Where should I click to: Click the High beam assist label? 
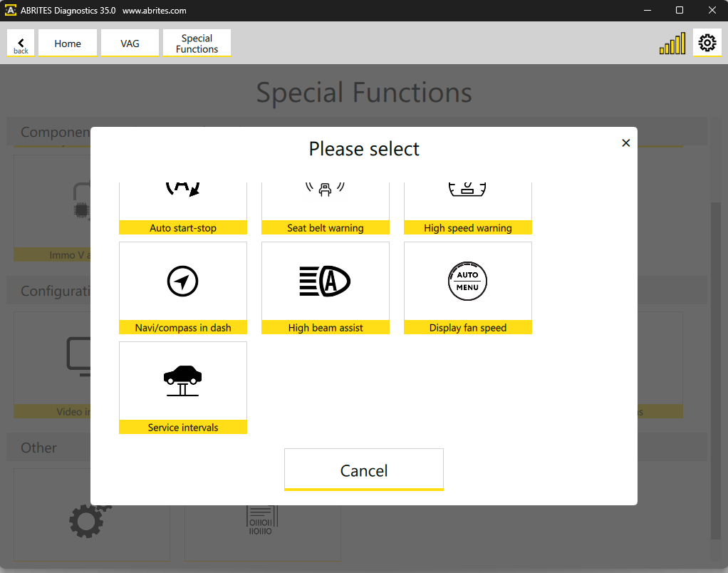(325, 327)
